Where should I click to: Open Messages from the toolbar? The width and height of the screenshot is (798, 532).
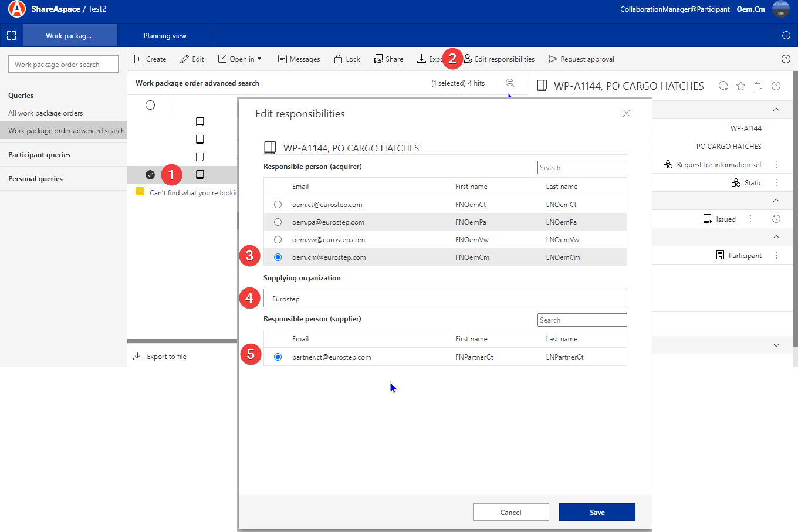[x=299, y=59]
